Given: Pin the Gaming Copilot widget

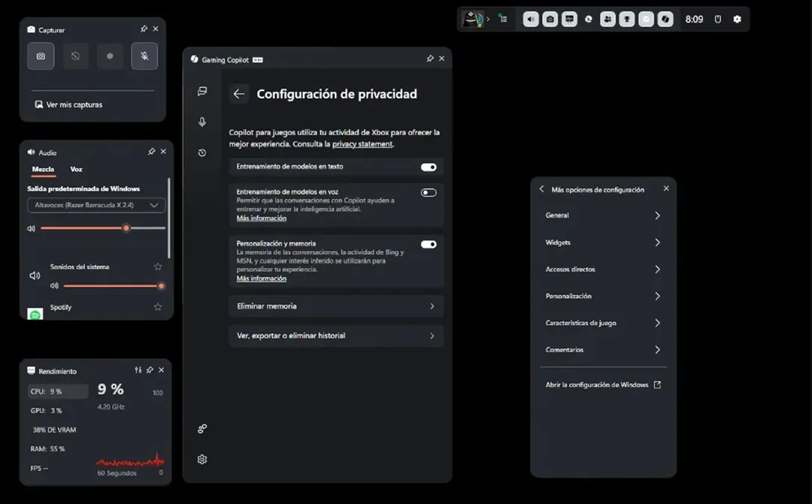Looking at the screenshot, I should [x=430, y=59].
